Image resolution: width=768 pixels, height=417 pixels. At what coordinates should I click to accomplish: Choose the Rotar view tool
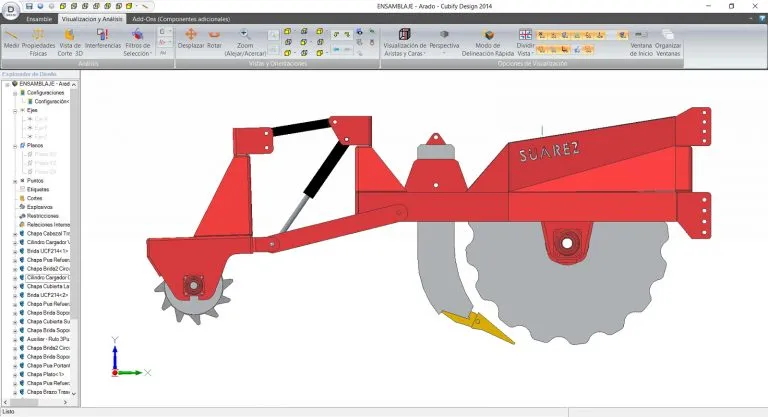pos(214,38)
